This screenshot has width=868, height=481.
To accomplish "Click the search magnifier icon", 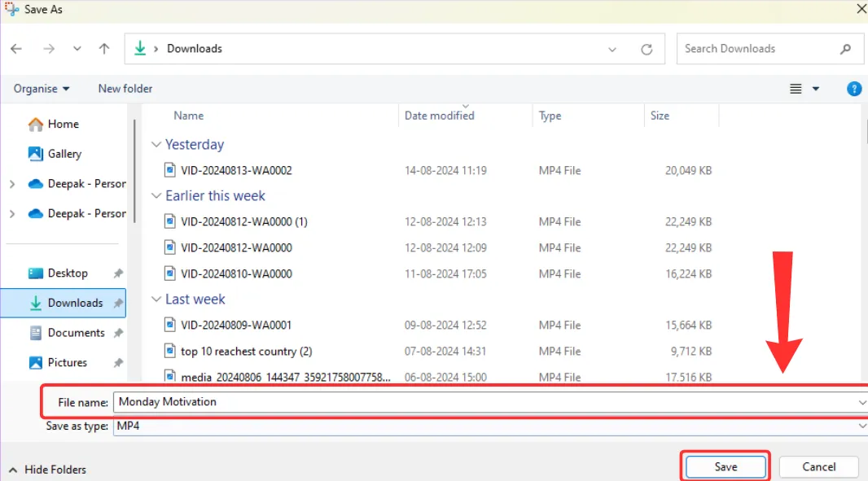I will pos(845,49).
